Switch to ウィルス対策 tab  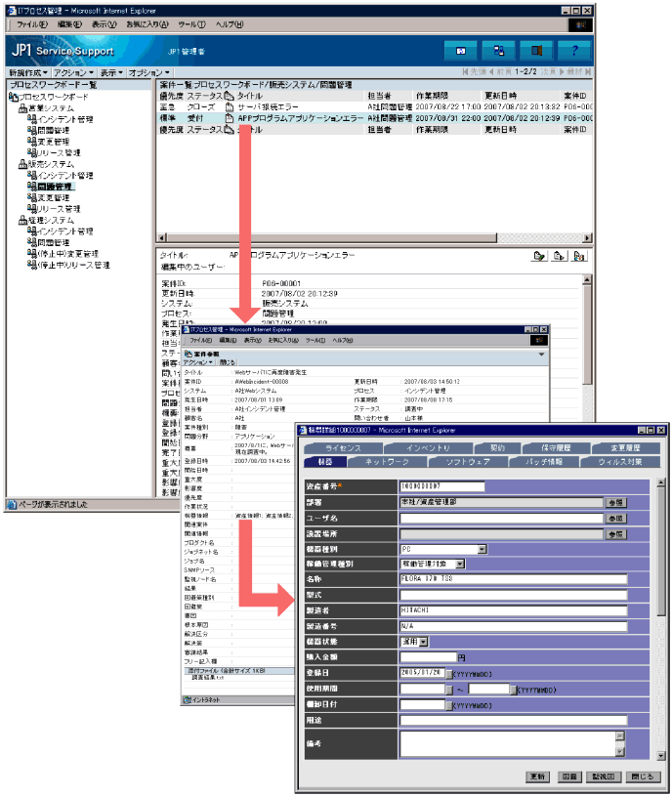tap(620, 461)
